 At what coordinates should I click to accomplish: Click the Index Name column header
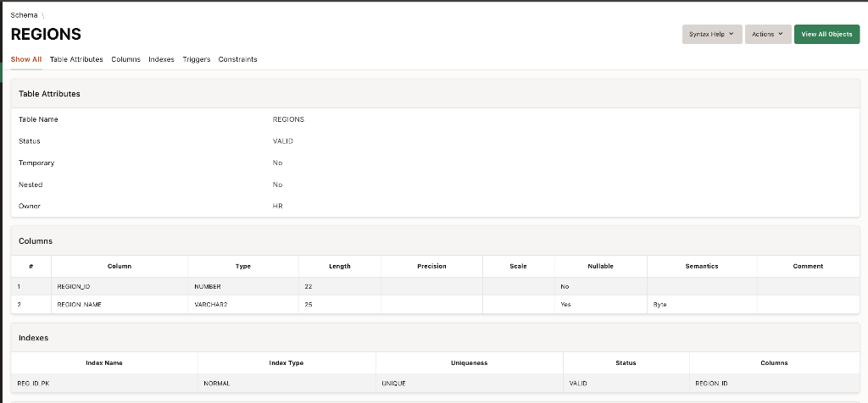click(104, 363)
